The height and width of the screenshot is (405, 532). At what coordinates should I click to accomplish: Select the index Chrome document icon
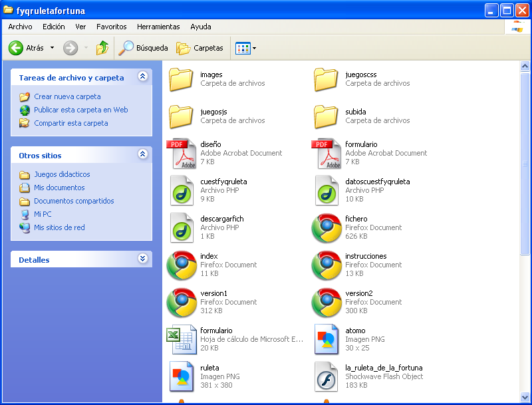(181, 265)
